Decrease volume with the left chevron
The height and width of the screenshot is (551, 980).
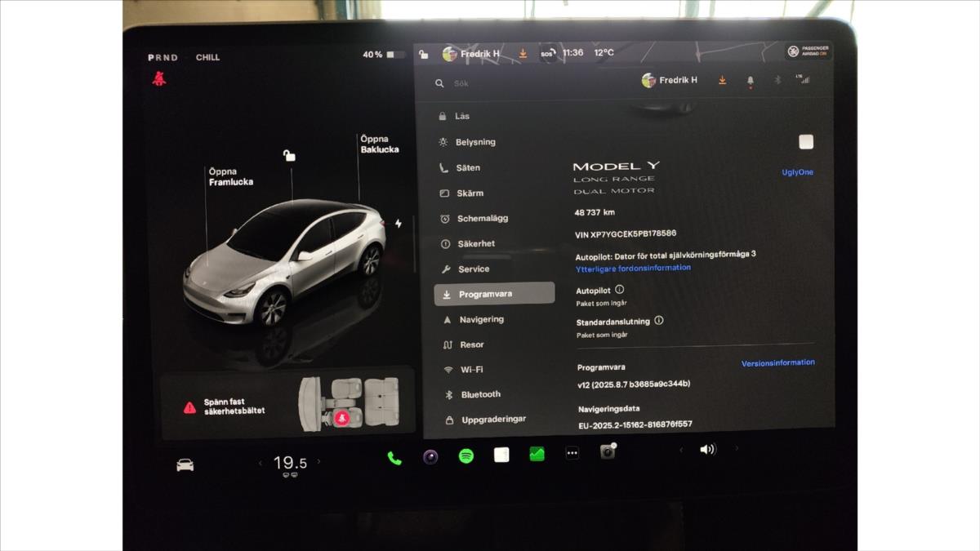coord(681,450)
